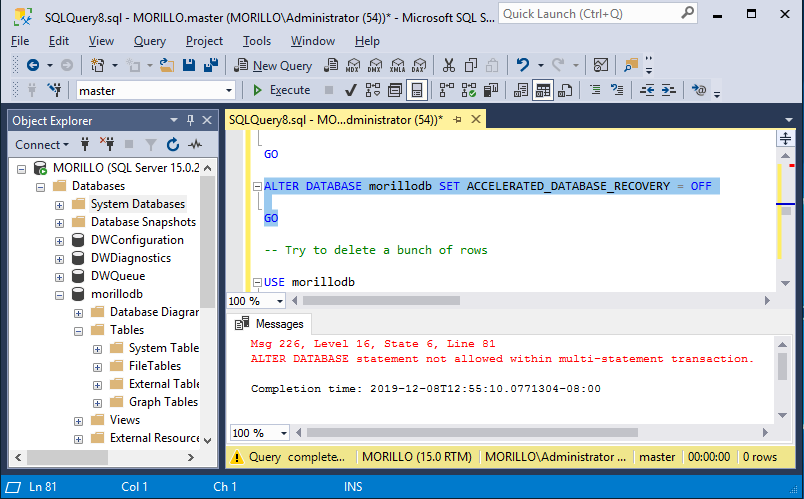This screenshot has height=499, width=804.
Task: Open a new XMLA query
Action: [x=397, y=65]
